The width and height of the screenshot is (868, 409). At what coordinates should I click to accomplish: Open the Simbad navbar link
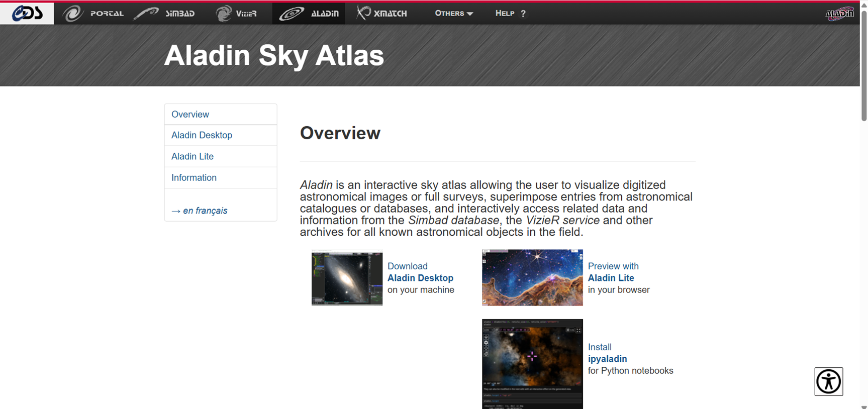point(180,14)
